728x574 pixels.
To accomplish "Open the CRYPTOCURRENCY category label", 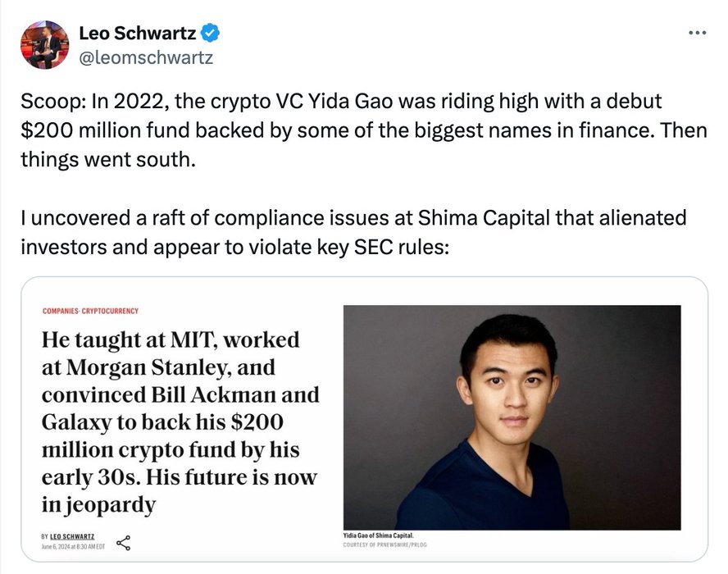I will [111, 311].
